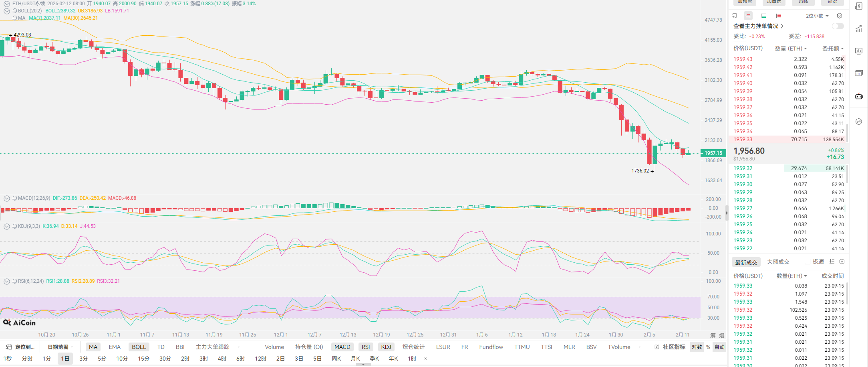Image resolution: width=868 pixels, height=367 pixels.
Task: Open the robot assistant icon in sidebar
Action: (x=859, y=96)
